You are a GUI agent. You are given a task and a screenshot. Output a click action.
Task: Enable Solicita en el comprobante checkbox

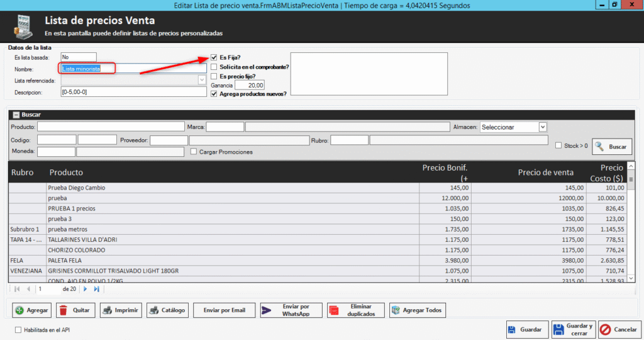click(214, 67)
